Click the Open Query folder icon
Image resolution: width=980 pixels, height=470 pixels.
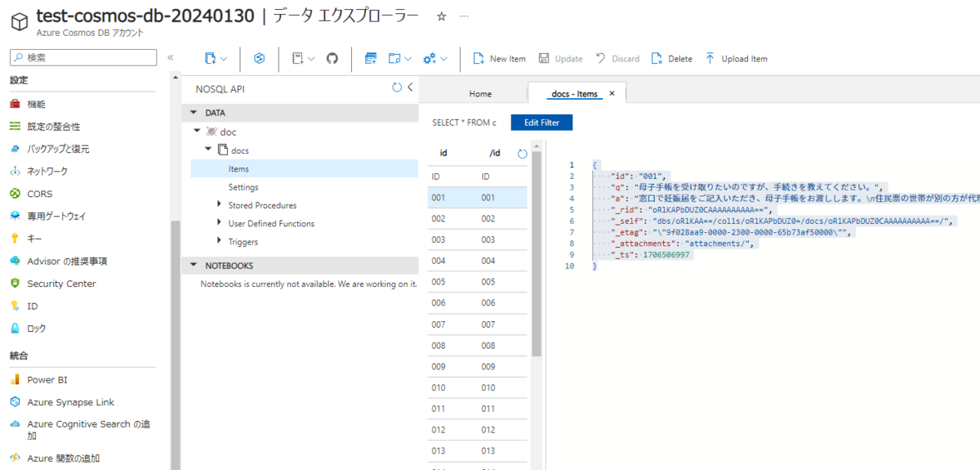[394, 58]
